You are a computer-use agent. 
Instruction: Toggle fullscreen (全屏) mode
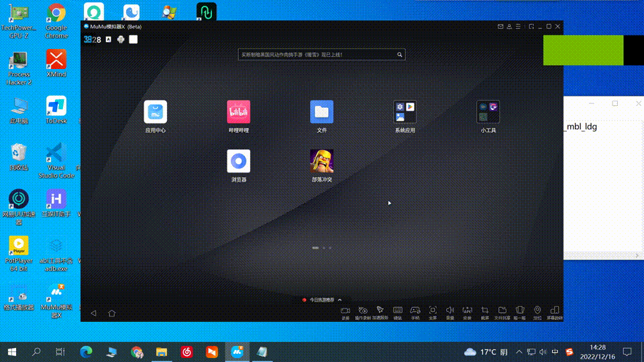click(x=433, y=313)
